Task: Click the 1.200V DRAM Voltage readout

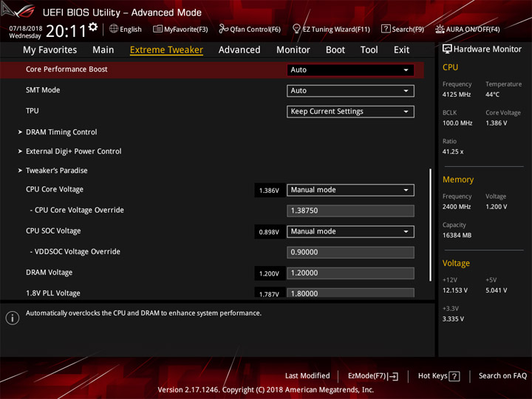Action: pyautogui.click(x=269, y=273)
